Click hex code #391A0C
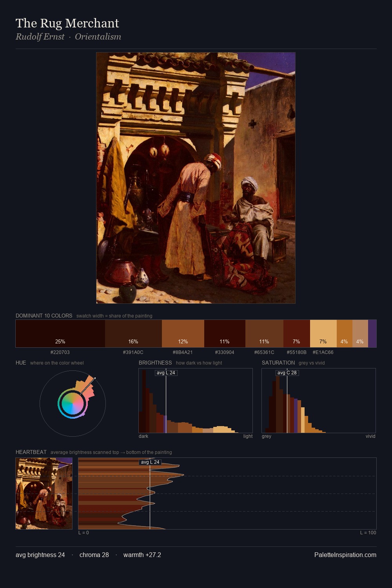Image resolution: width=392 pixels, height=588 pixels. (x=133, y=352)
